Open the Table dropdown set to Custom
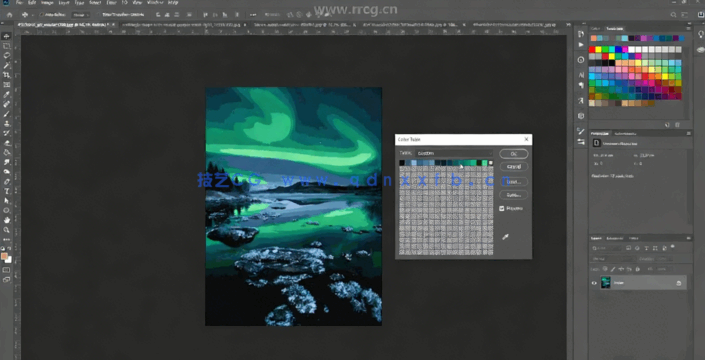Viewport: 705px width, 360px height. (x=454, y=153)
